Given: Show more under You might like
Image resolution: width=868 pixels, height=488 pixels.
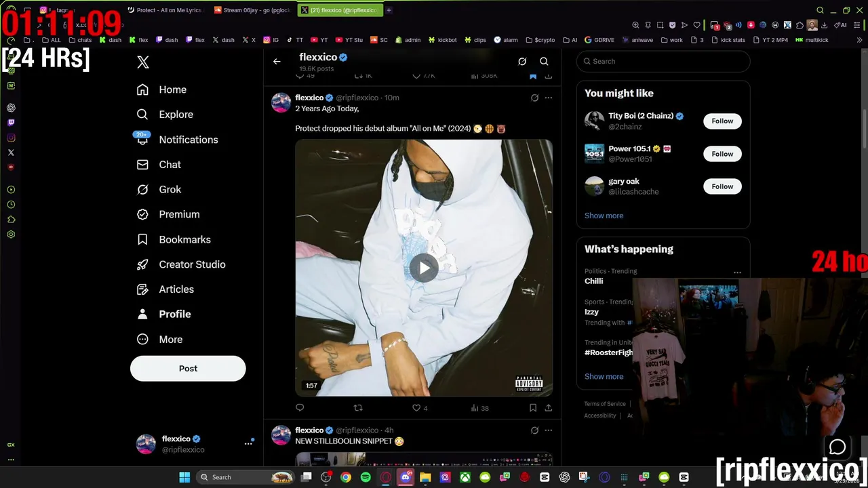Looking at the screenshot, I should pyautogui.click(x=604, y=216).
